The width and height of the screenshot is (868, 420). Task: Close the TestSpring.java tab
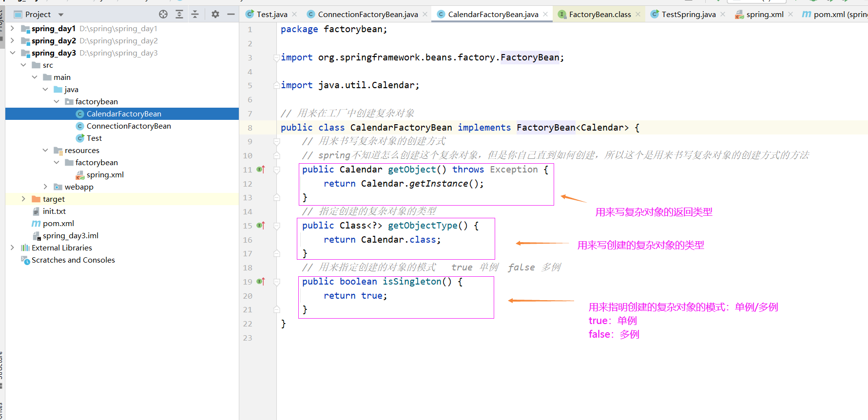(x=723, y=14)
